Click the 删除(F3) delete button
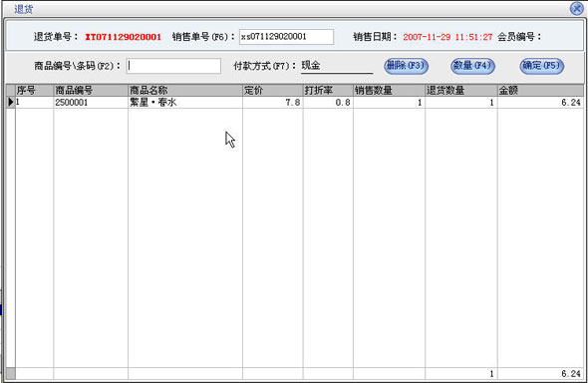The image size is (588, 383). 406,66
